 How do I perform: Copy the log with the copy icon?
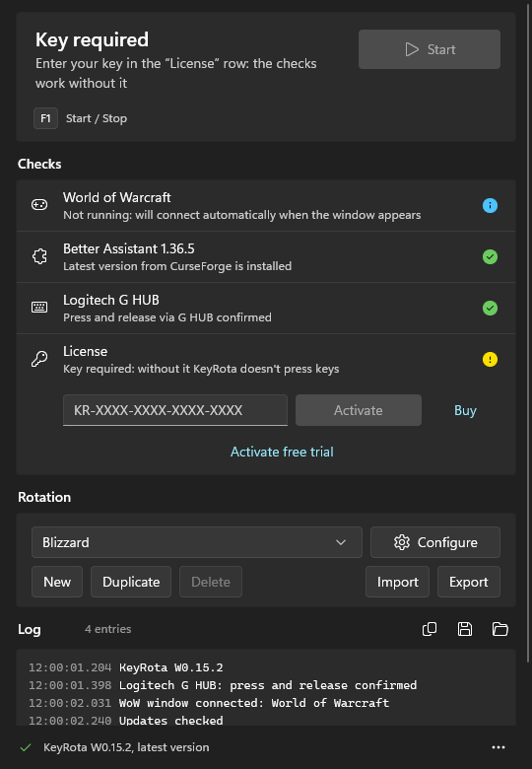430,629
